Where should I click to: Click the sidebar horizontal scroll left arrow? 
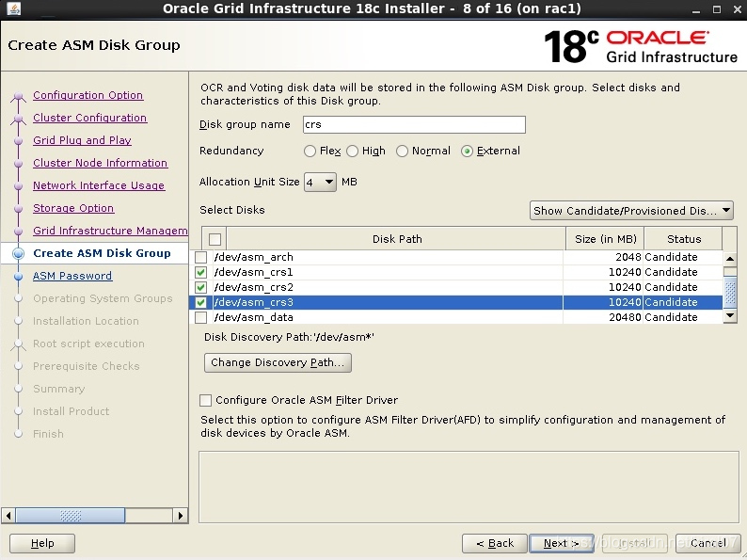click(8, 515)
